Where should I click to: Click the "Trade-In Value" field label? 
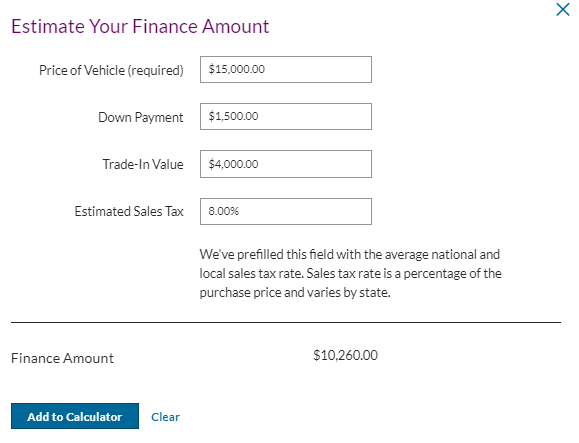coord(143,164)
